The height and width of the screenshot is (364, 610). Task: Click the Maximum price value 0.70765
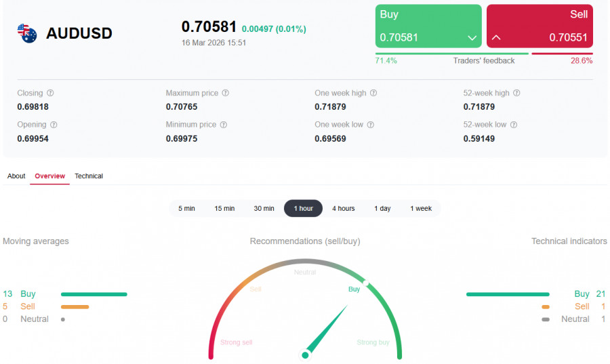click(x=182, y=107)
